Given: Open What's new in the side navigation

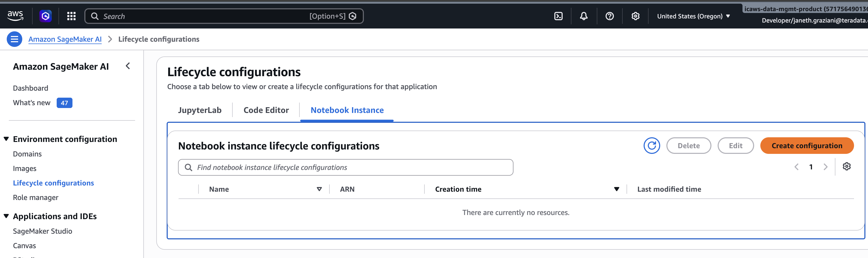Looking at the screenshot, I should click(31, 103).
